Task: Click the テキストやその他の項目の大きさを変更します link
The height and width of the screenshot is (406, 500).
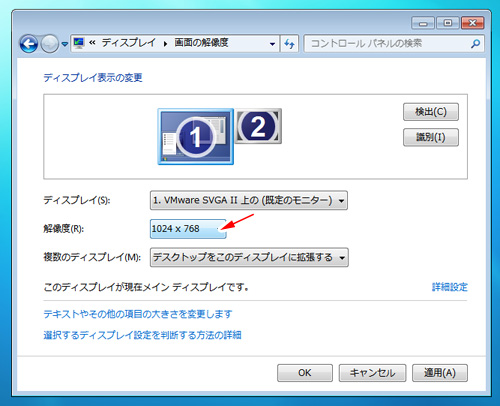Action: pyautogui.click(x=138, y=314)
